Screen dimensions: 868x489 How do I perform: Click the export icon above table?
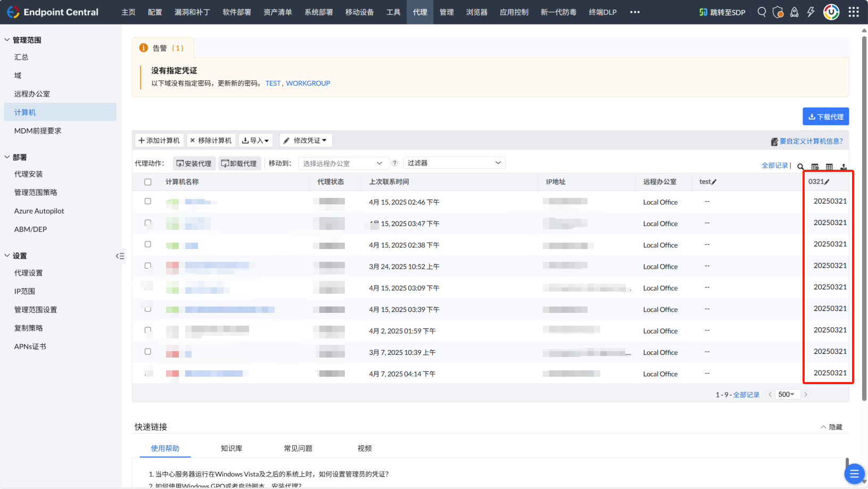tap(844, 167)
